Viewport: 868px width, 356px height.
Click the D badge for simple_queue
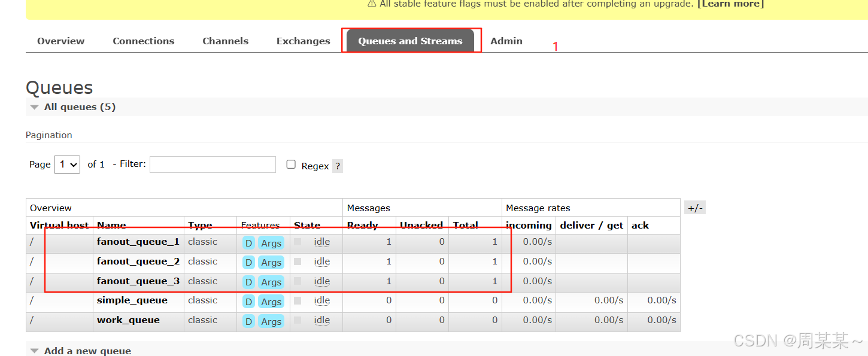click(248, 302)
